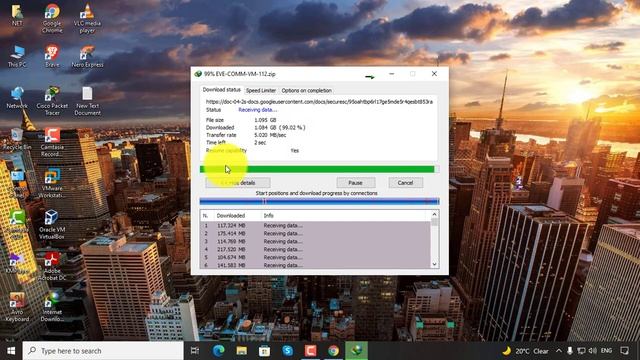Viewport: 640px width, 360px height.
Task: Open the Internet Download Manager desktop shortcut
Action: click(x=52, y=307)
